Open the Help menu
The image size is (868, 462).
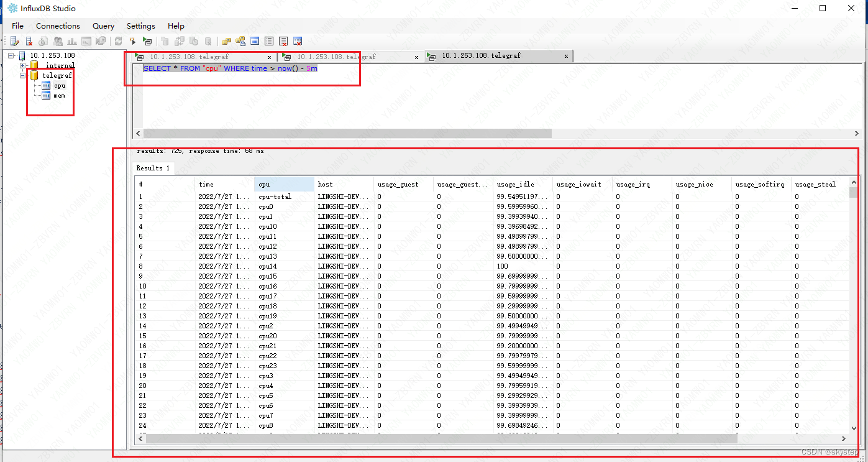(x=176, y=25)
